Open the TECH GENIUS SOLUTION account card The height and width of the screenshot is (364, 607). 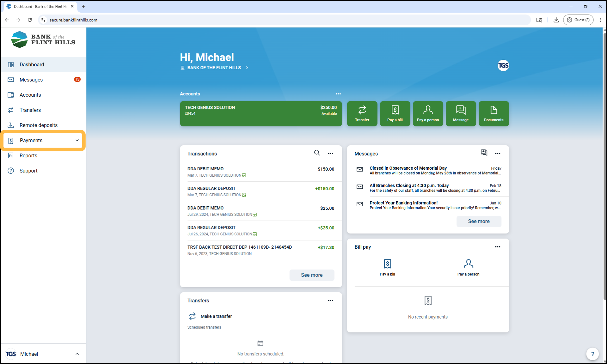pos(261,114)
